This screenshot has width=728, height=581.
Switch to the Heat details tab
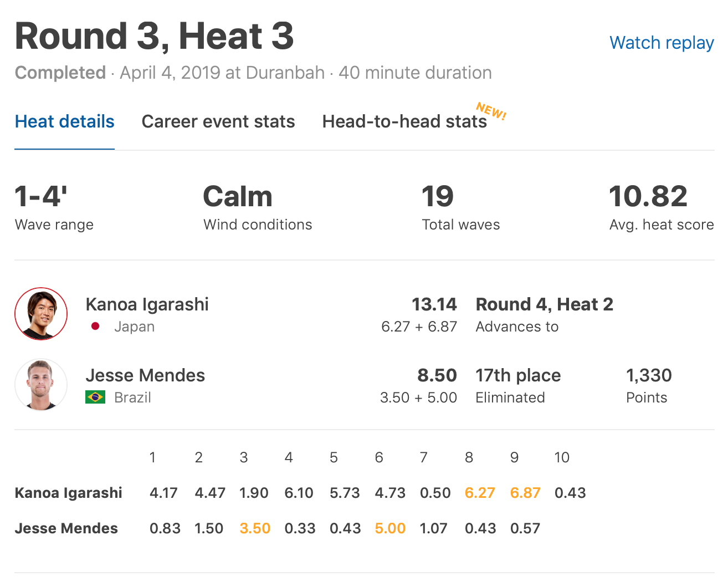click(64, 121)
